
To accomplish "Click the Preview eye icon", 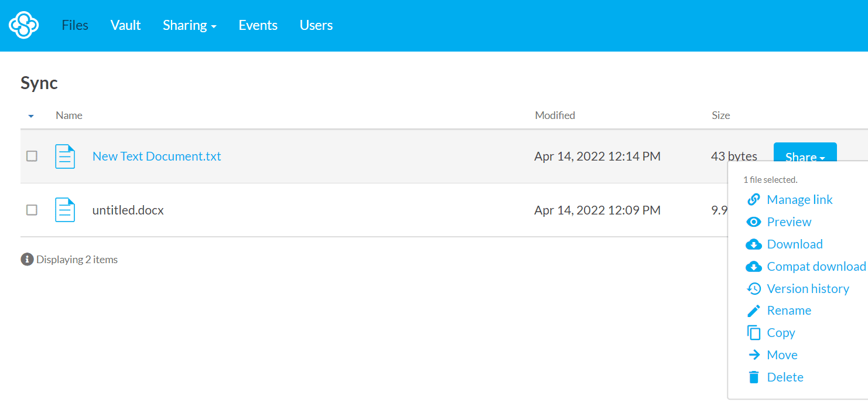I will point(754,222).
